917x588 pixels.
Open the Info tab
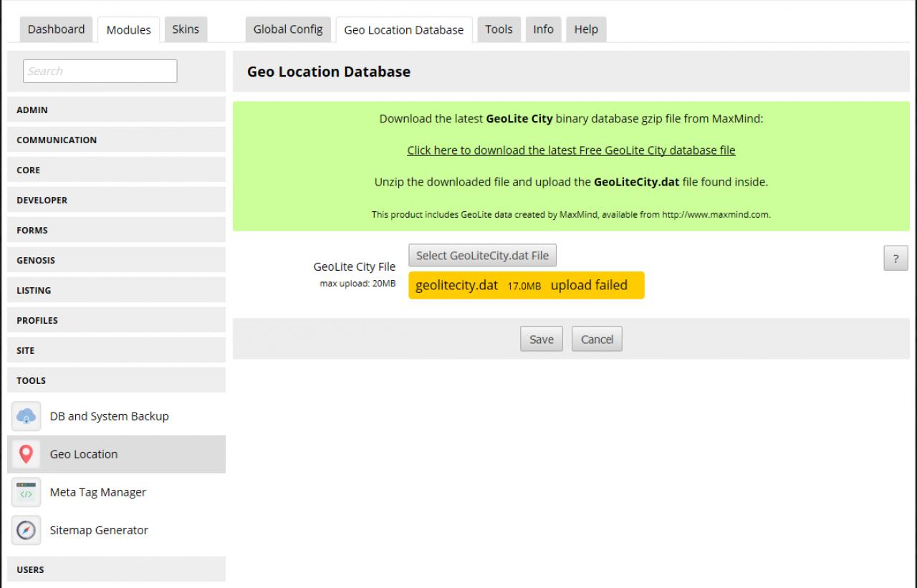(x=543, y=29)
